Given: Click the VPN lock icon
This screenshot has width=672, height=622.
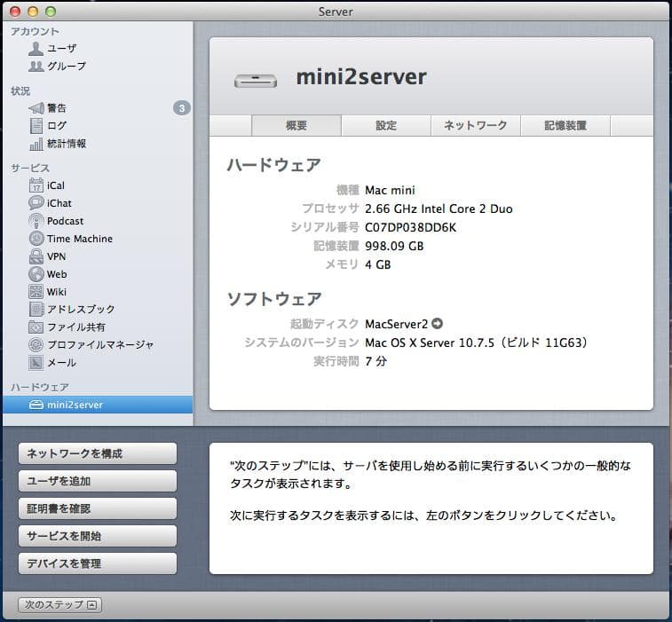Looking at the screenshot, I should pos(36,256).
